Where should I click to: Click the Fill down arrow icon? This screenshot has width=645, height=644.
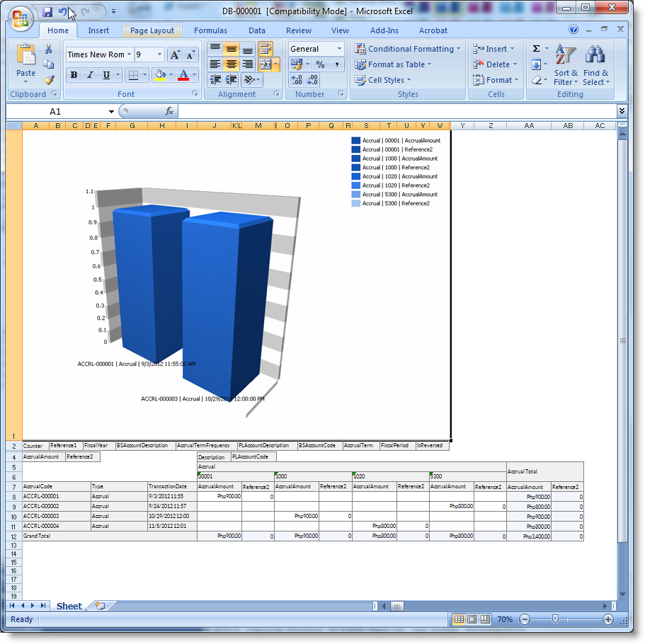537,64
